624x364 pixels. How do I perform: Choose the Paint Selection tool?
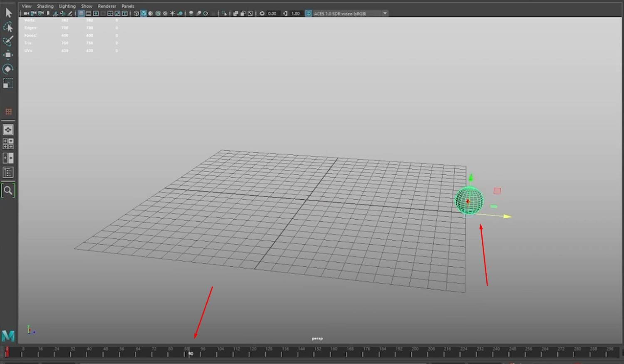tap(8, 41)
